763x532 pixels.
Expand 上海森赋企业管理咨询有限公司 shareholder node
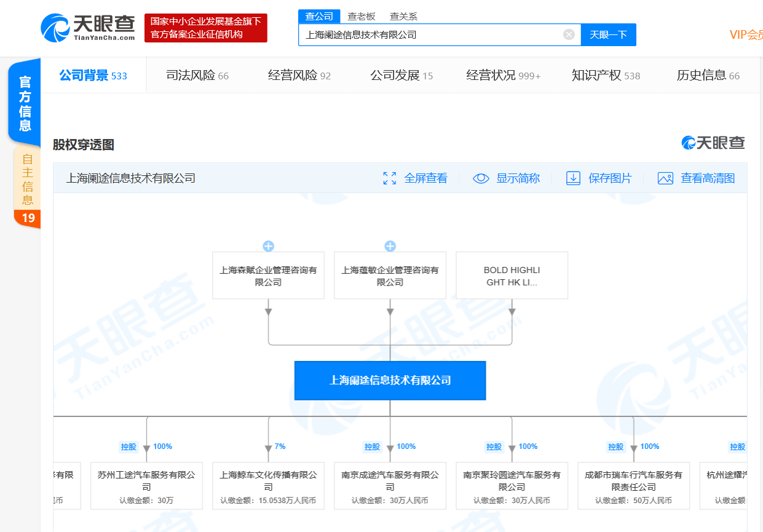[x=268, y=247]
